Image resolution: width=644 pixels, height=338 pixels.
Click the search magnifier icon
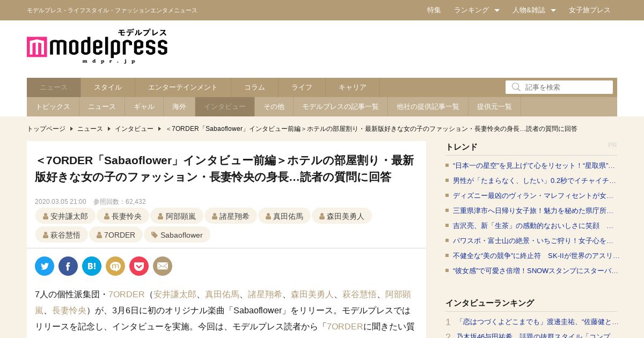tap(516, 87)
